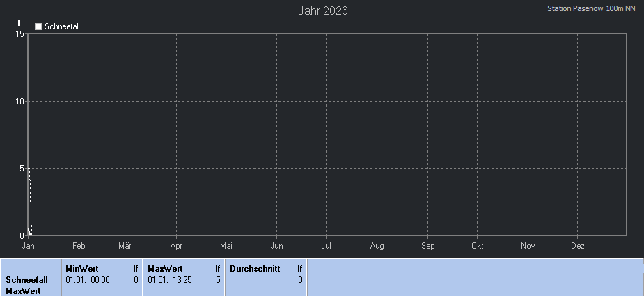Select the MaxWert time 01.01. 13:25 cell
The width and height of the screenshot is (644, 296).
pos(170,279)
